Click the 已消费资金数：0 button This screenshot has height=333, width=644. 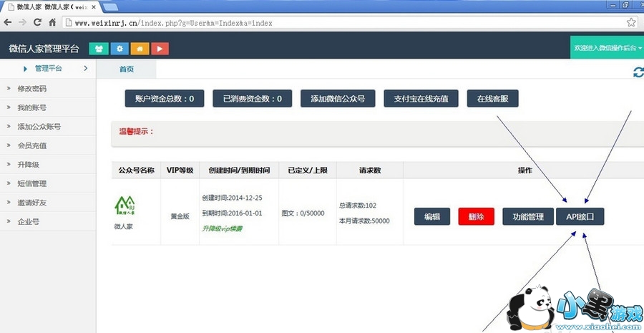tap(252, 99)
